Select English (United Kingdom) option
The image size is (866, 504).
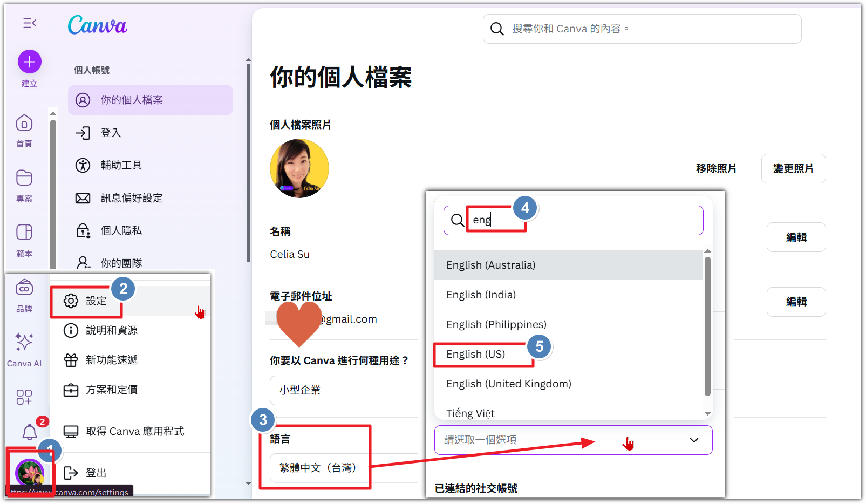569,384
